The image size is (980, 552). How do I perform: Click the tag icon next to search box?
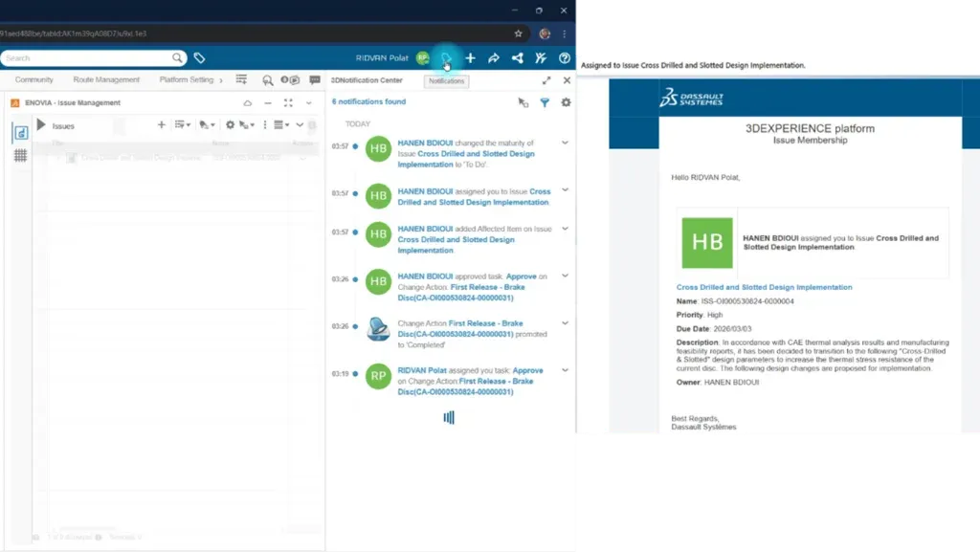click(x=199, y=58)
